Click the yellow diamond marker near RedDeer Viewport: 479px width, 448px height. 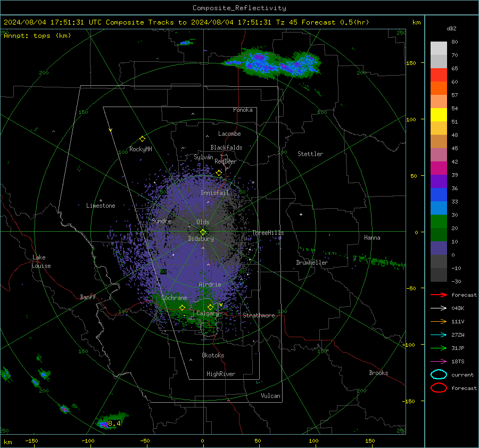click(x=219, y=173)
